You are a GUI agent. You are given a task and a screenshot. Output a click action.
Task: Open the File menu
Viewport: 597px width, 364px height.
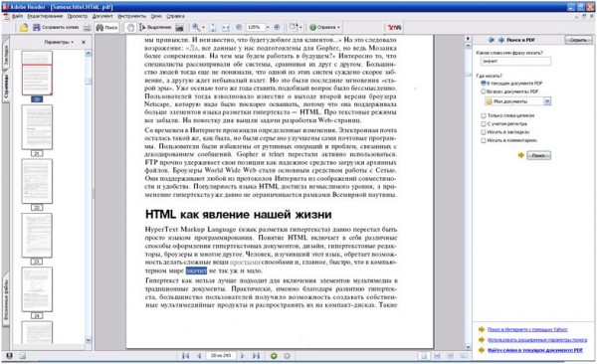tap(17, 16)
